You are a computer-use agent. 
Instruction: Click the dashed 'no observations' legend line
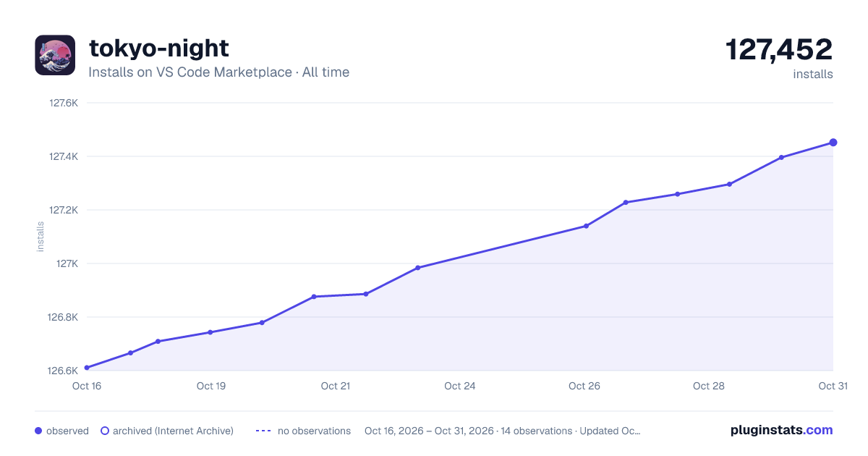click(263, 431)
